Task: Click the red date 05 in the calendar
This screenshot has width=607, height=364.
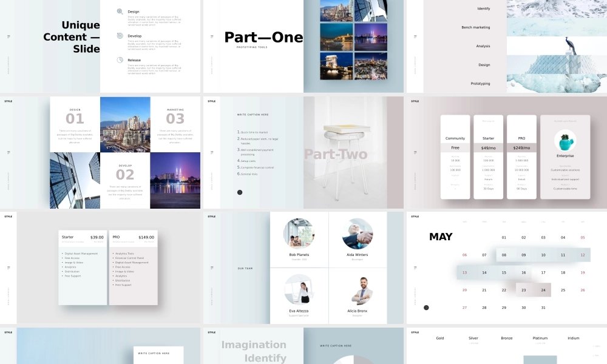Action: click(583, 237)
